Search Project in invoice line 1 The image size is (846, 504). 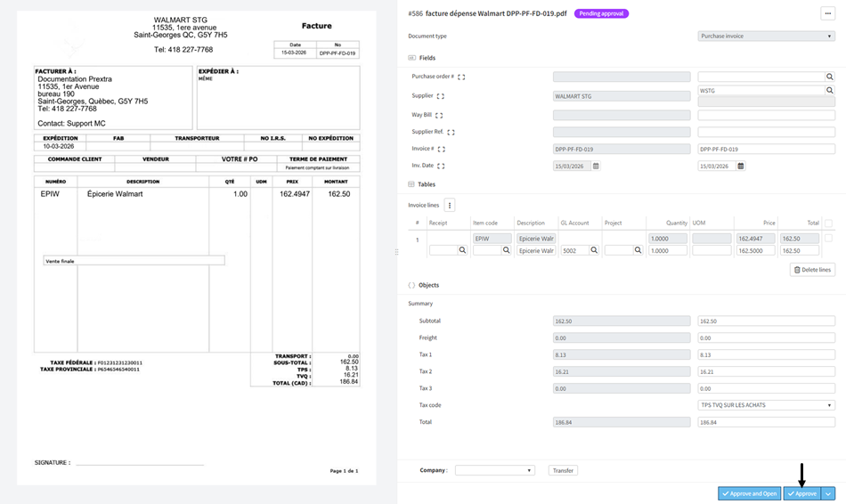coord(638,250)
